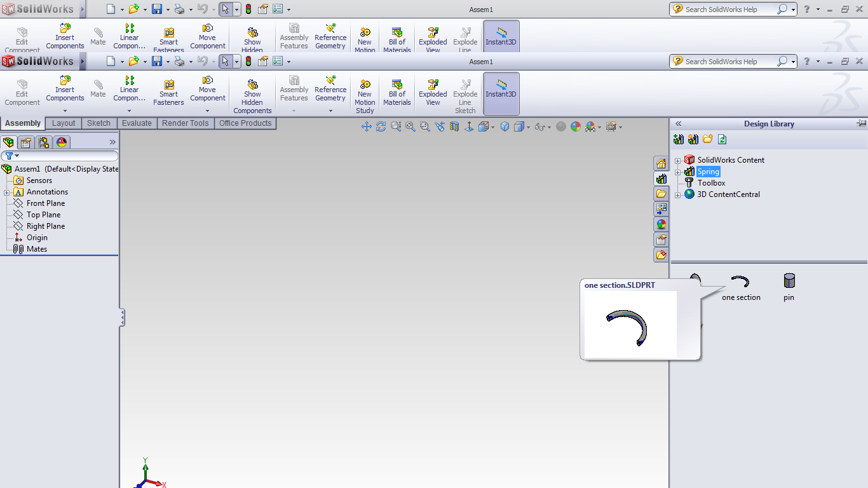Toggle the Design Library pin
This screenshot has width=868, height=488.
point(861,123)
